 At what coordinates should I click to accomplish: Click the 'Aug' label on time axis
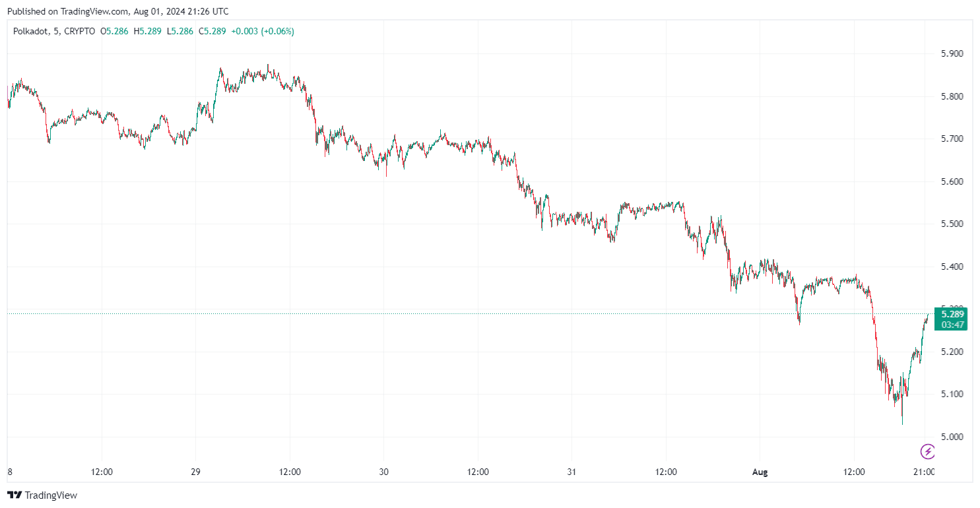pos(760,472)
